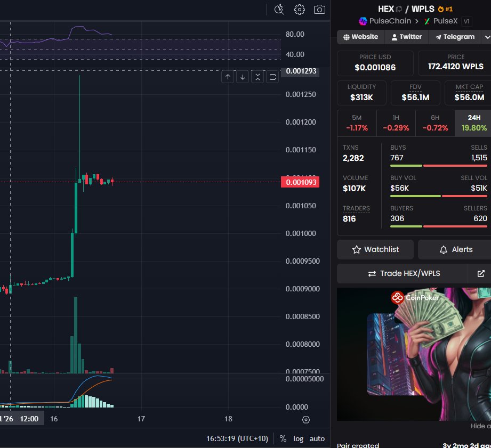Click the PulseX exchange logo icon
Image resolution: width=491 pixels, height=448 pixels.
click(427, 21)
